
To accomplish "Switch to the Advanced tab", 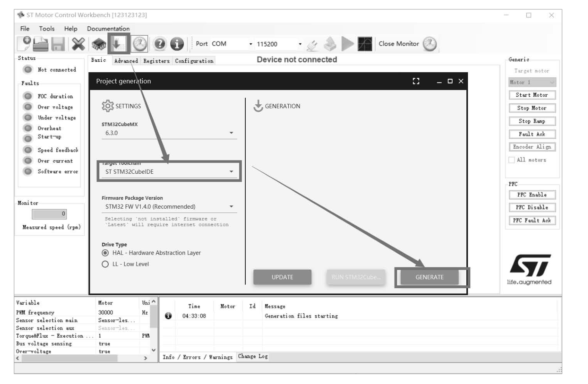I will (126, 61).
